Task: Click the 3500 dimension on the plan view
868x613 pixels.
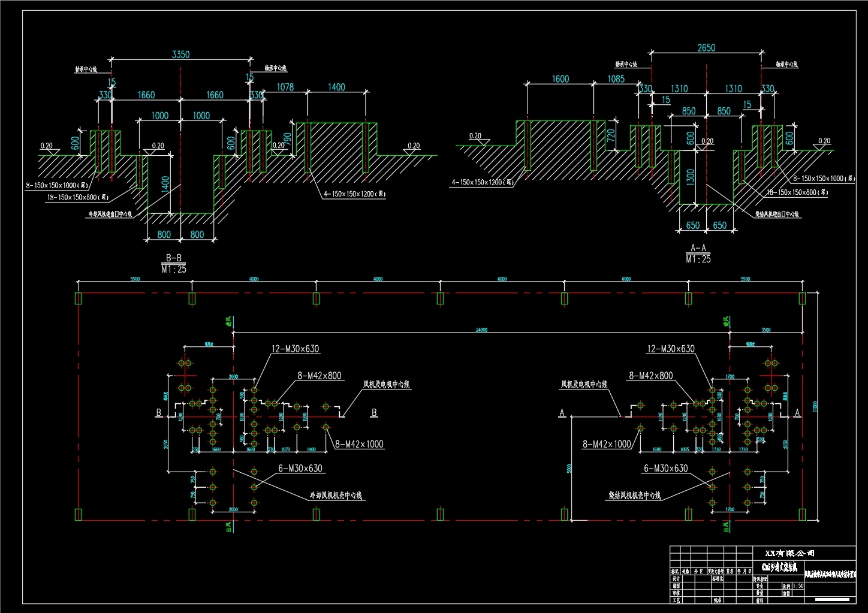Action: tap(766, 330)
